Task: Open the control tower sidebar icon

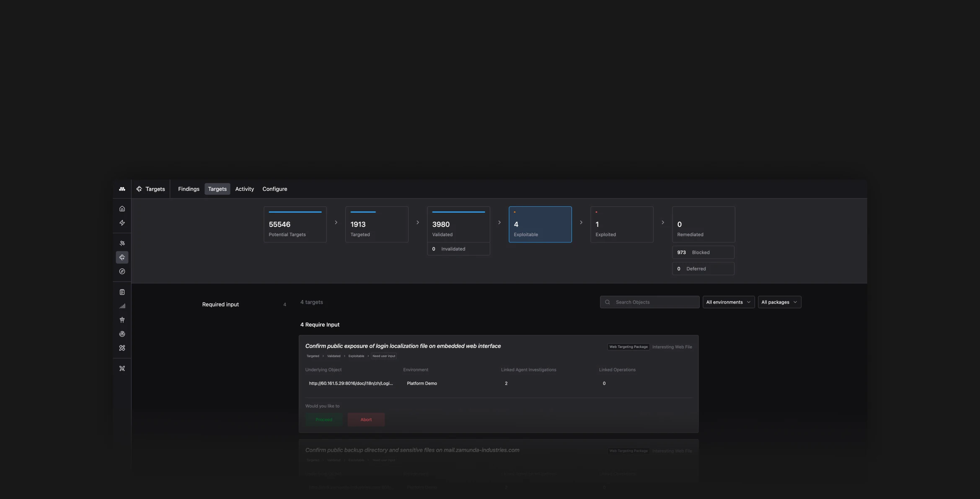Action: coord(122,320)
